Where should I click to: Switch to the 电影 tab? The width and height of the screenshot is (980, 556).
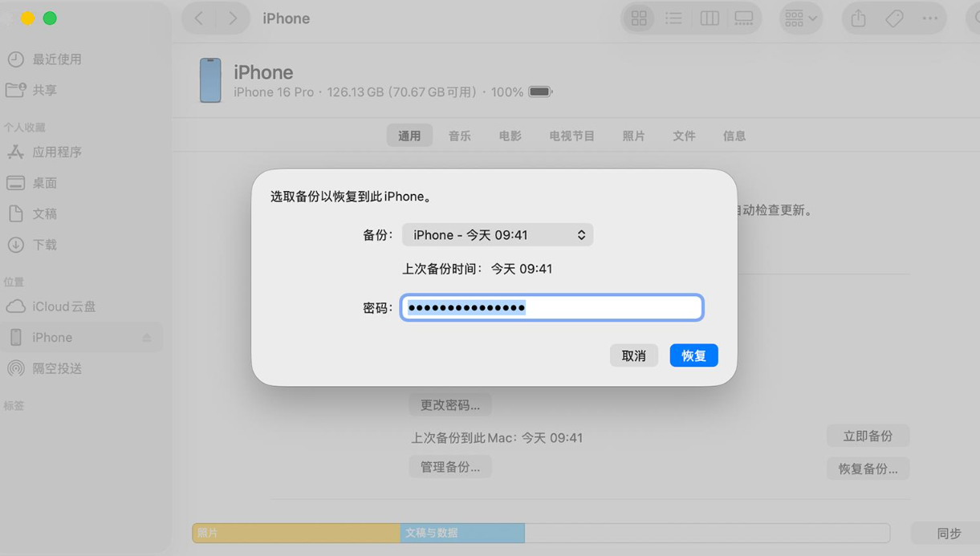(510, 136)
